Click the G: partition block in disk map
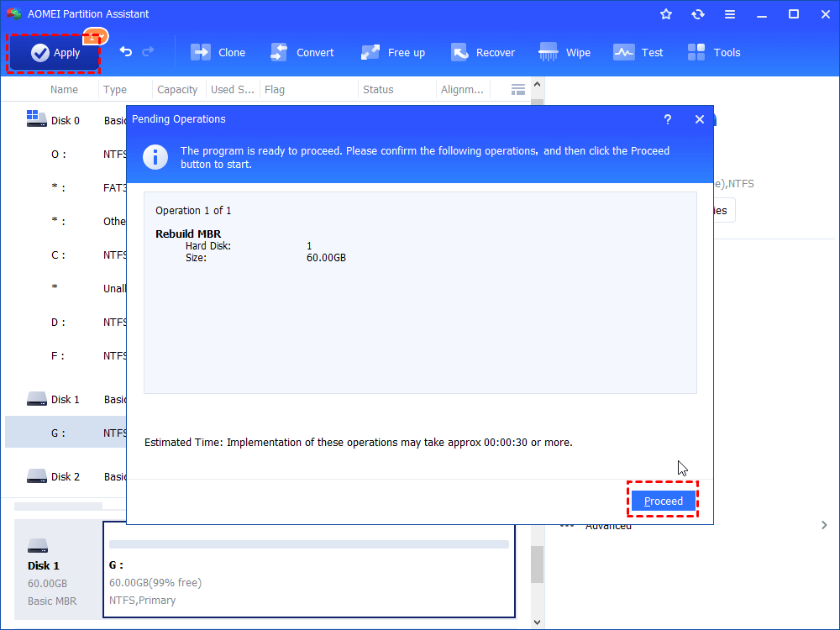 (x=309, y=570)
